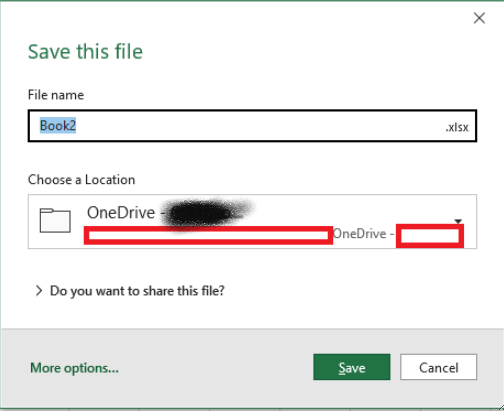Expand 'Do you want to share this file?'
This screenshot has width=504, height=411.
coord(130,291)
